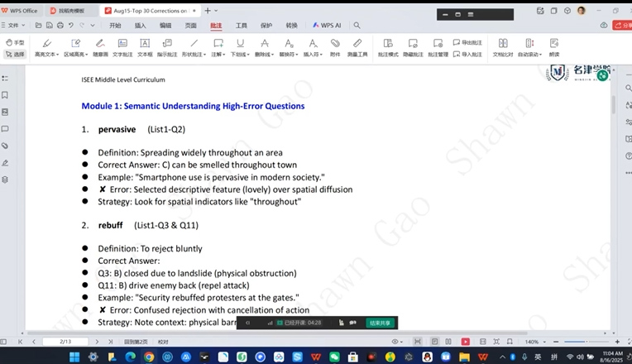The height and width of the screenshot is (364, 632).
Task: Click the 随意画 freehand draw tool
Action: tap(100, 47)
